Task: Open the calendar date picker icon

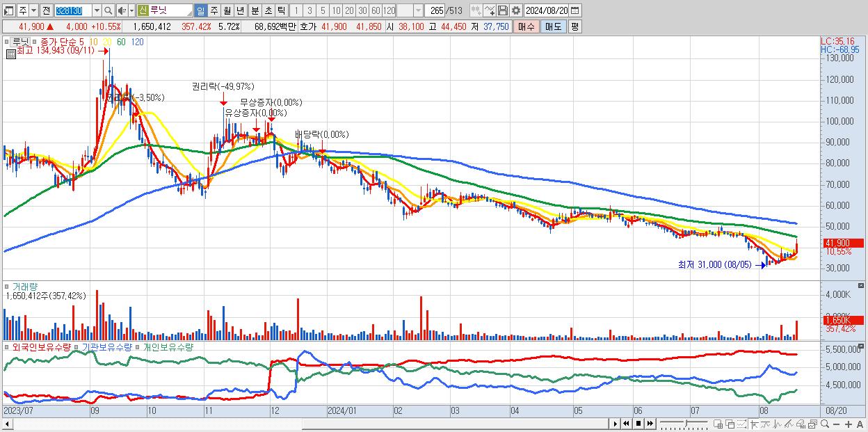Action: pos(575,10)
